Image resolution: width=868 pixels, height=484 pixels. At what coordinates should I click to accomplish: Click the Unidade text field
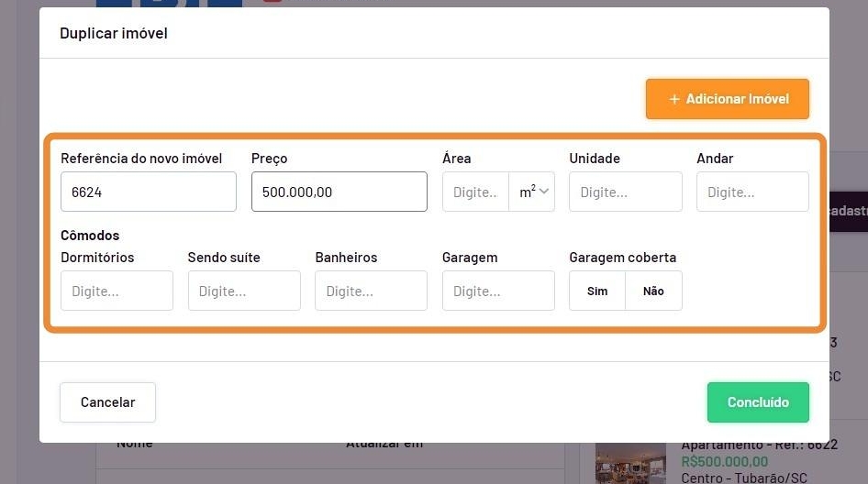click(x=625, y=192)
